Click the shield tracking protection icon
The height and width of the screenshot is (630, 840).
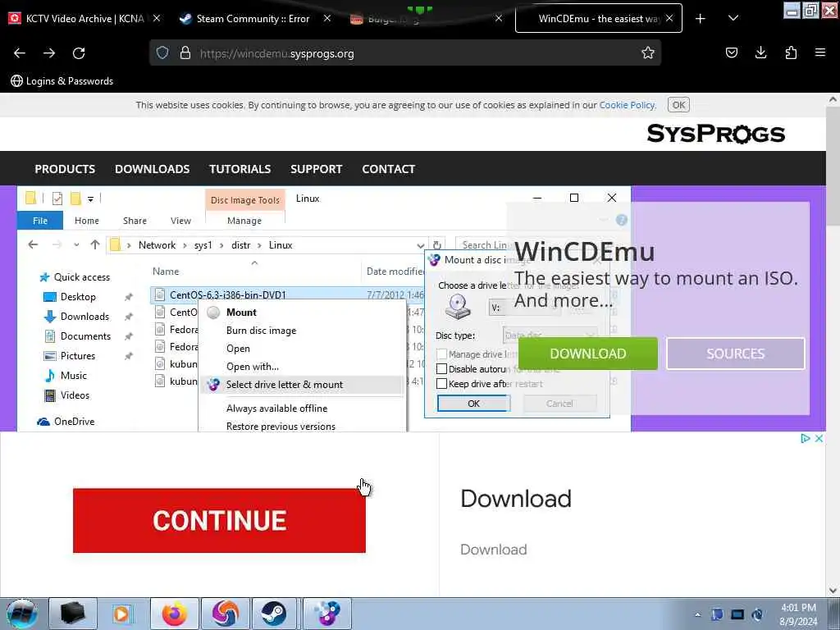(x=162, y=53)
